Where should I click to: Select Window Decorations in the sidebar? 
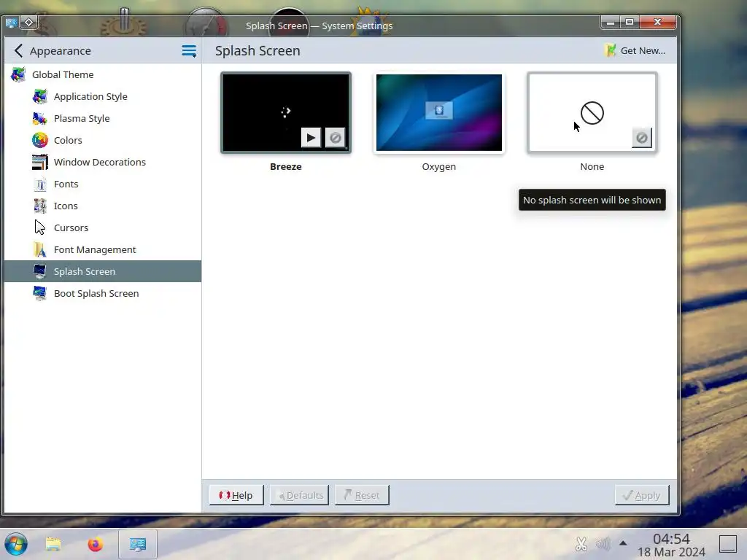pyautogui.click(x=102, y=163)
